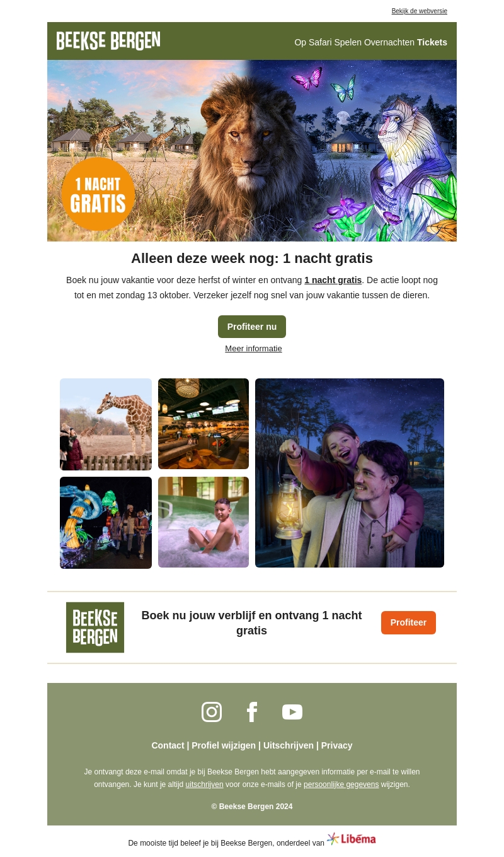The image size is (504, 857).
Task: Open the Tickets menu item
Action: (x=432, y=42)
